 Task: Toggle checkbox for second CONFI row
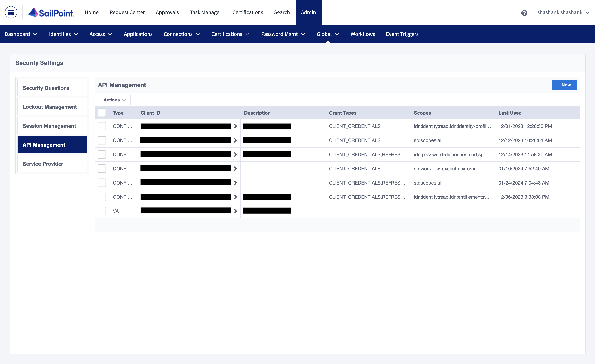(x=102, y=140)
